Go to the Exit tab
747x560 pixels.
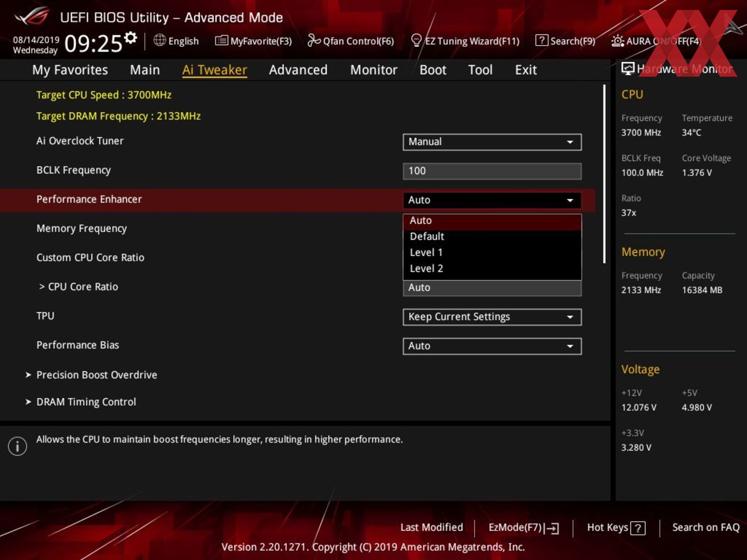click(x=526, y=70)
